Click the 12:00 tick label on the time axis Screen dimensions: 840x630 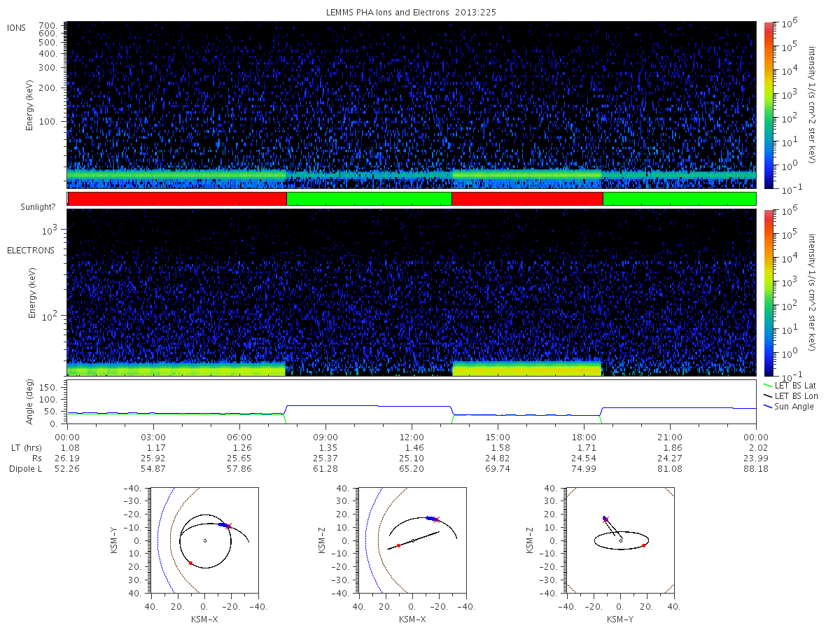coord(412,437)
